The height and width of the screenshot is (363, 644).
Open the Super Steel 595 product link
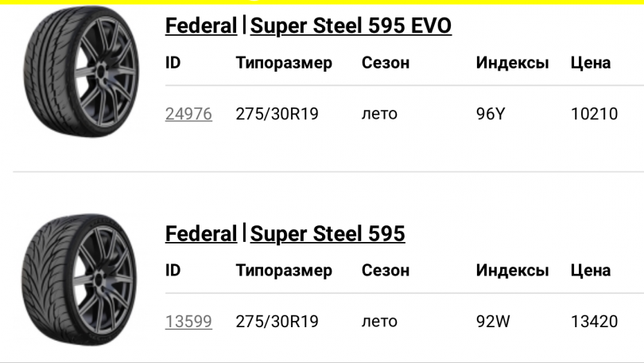coord(328,234)
